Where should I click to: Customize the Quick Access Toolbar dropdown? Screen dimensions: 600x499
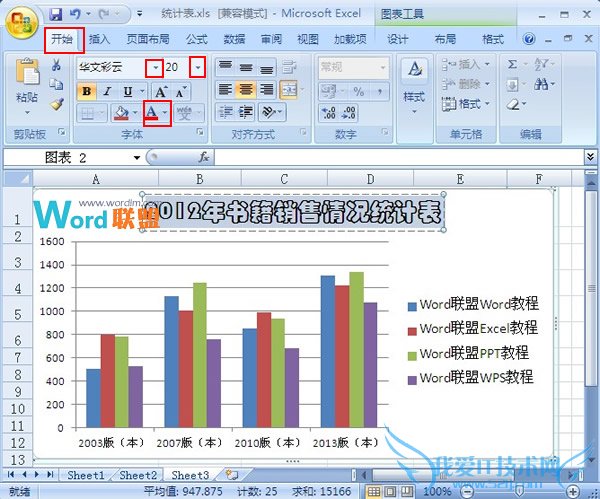pos(140,14)
